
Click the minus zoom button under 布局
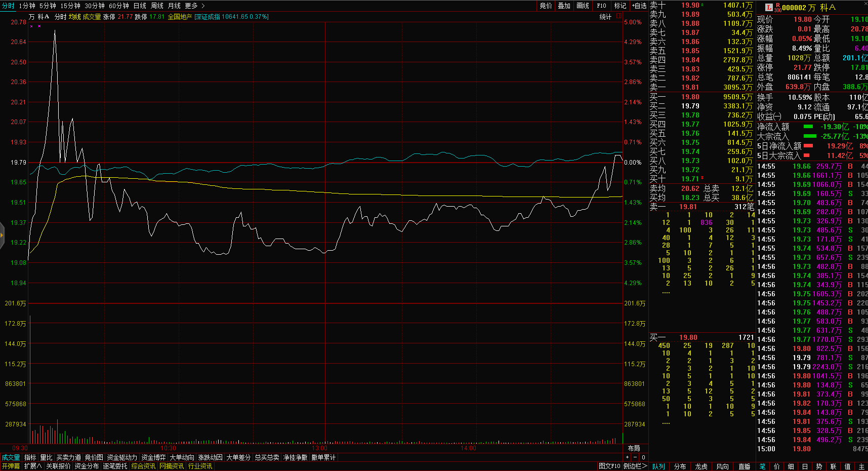coord(635,457)
